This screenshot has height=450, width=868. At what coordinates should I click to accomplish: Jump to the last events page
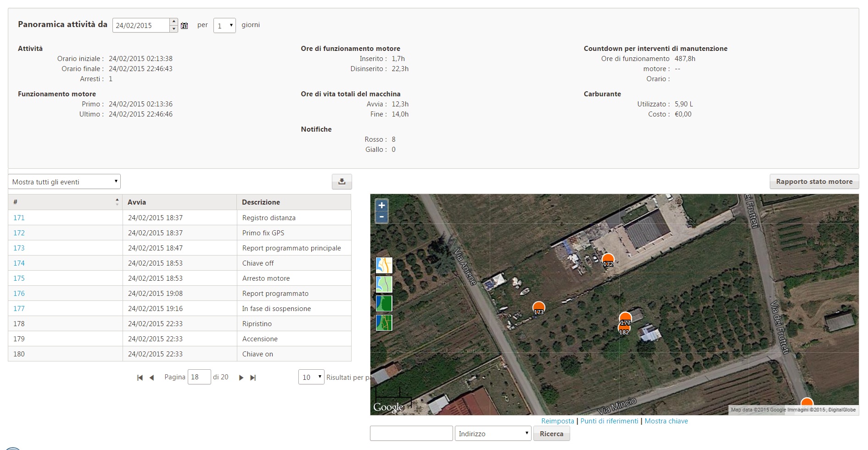[253, 378]
